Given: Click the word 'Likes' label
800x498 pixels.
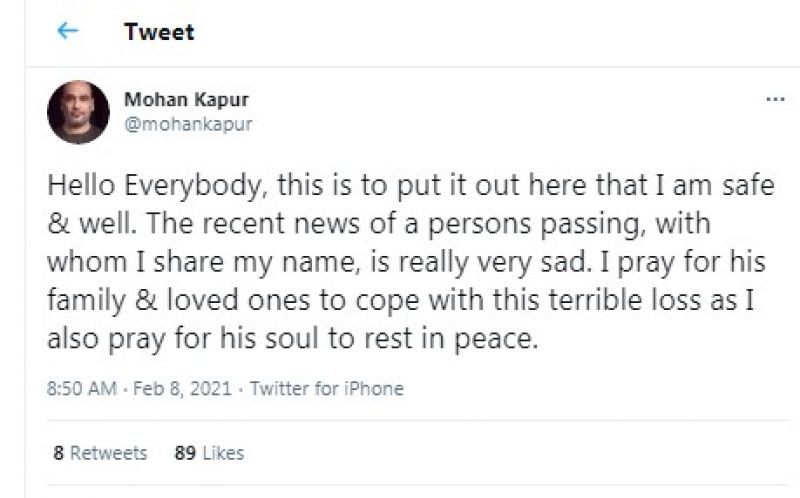Looking at the screenshot, I should (x=222, y=453).
